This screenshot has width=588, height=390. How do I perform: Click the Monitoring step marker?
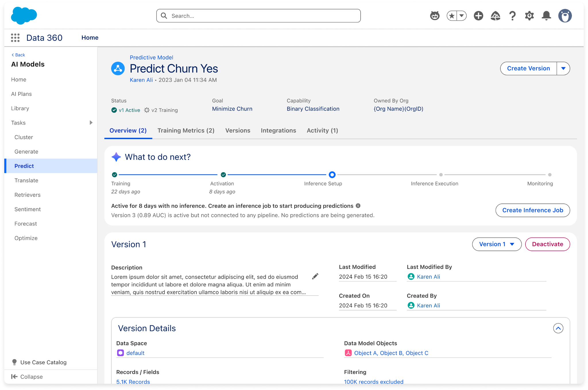pos(550,174)
